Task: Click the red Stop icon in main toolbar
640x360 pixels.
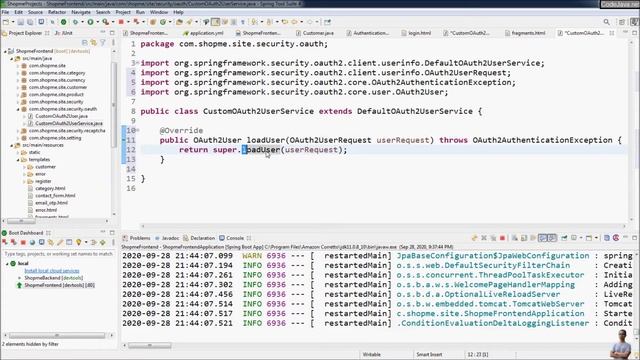Action: 121,22
